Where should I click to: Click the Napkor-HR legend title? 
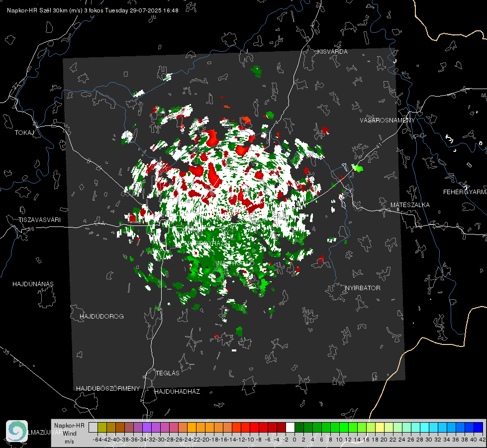point(69,426)
